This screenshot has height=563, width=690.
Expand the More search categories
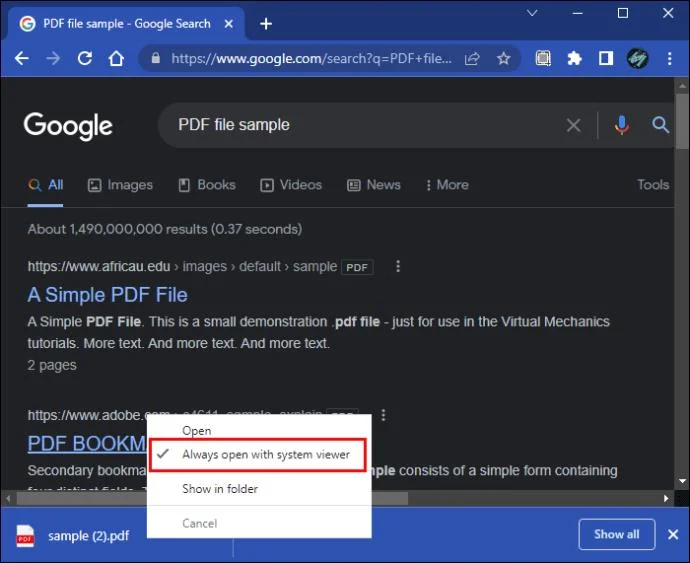click(x=447, y=185)
